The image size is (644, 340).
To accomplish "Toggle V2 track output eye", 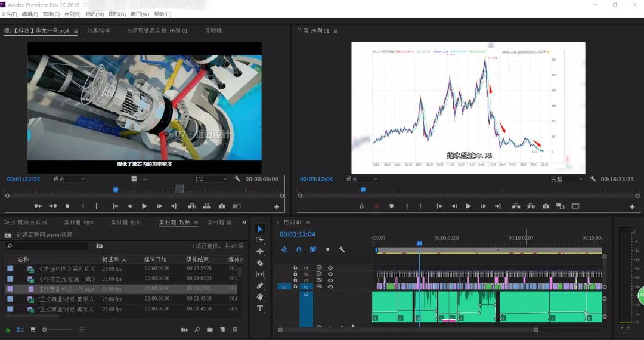I will tap(330, 280).
